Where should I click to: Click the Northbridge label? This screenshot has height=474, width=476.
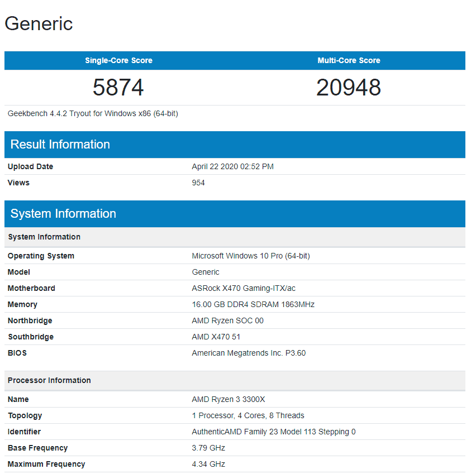[30, 321]
